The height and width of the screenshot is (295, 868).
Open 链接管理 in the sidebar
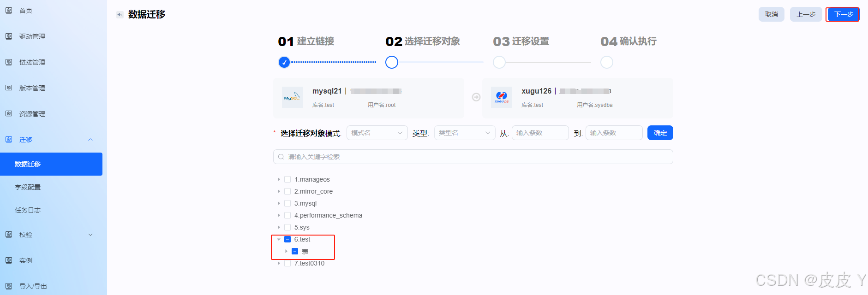[32, 62]
